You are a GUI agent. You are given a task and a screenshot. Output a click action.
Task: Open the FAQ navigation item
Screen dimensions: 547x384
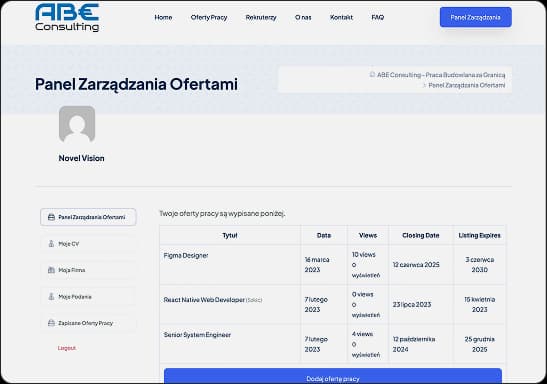[378, 17]
